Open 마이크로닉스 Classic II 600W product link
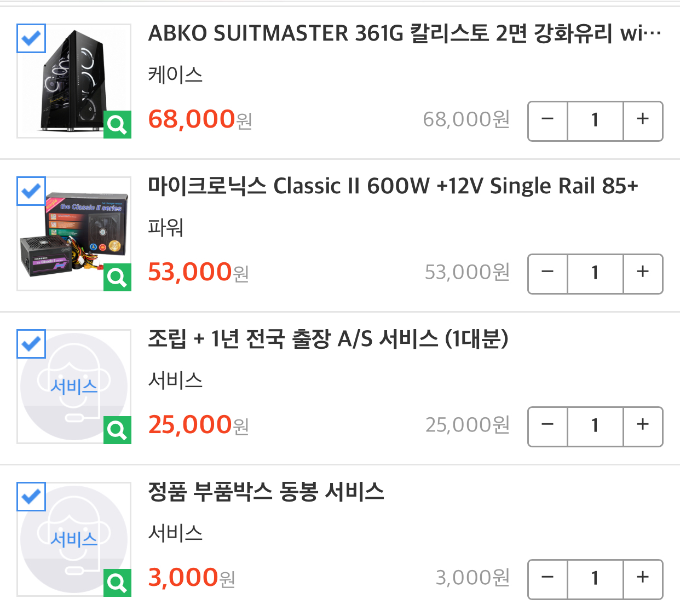Viewport: 680px width, 616px height. coord(393,187)
